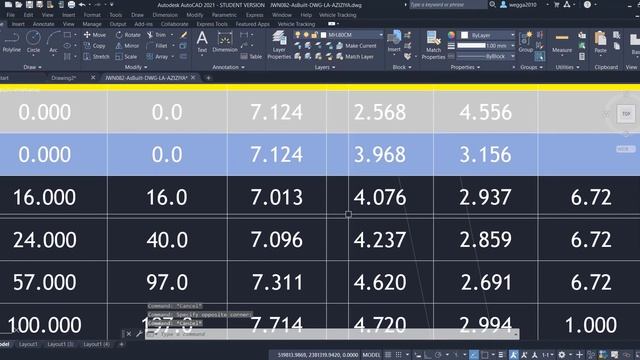Expand the Annotation panel dropdown
The width and height of the screenshot is (640, 360).
click(x=228, y=67)
